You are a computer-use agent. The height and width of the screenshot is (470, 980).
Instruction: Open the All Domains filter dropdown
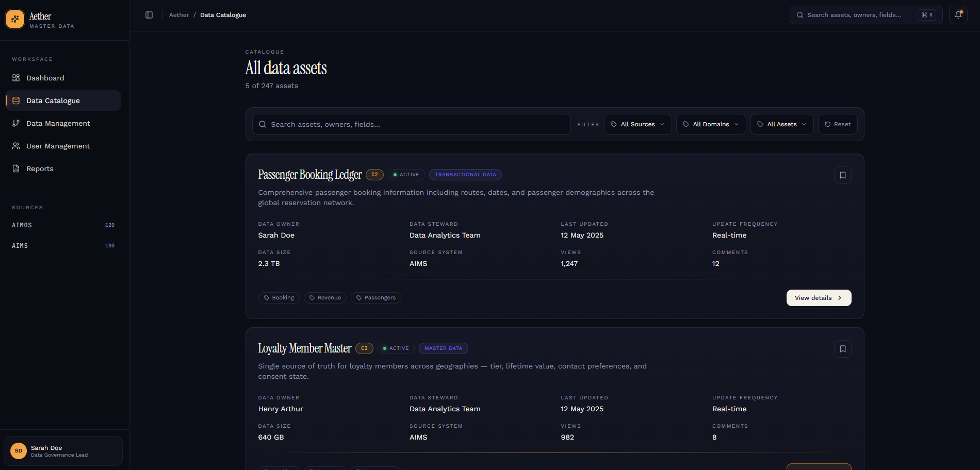click(x=711, y=124)
